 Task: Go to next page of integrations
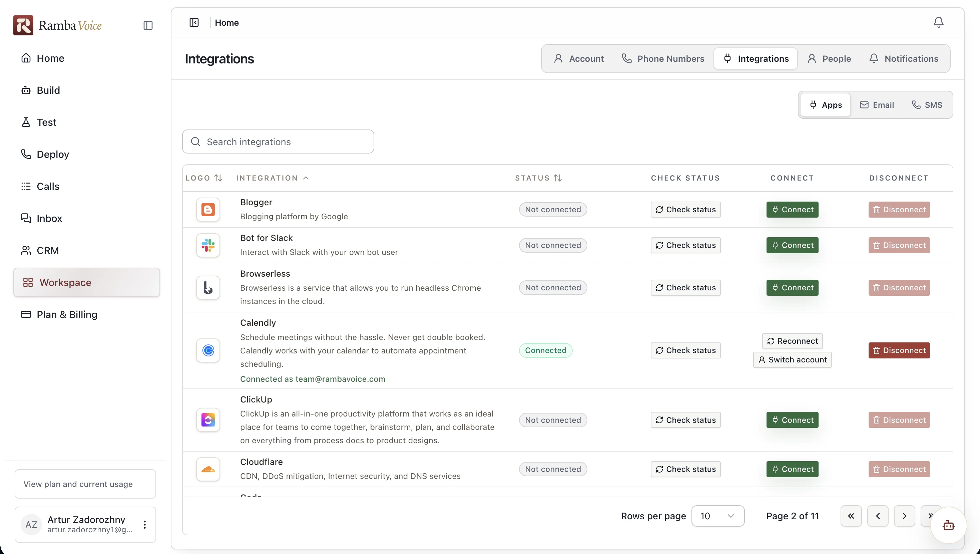[x=904, y=516]
